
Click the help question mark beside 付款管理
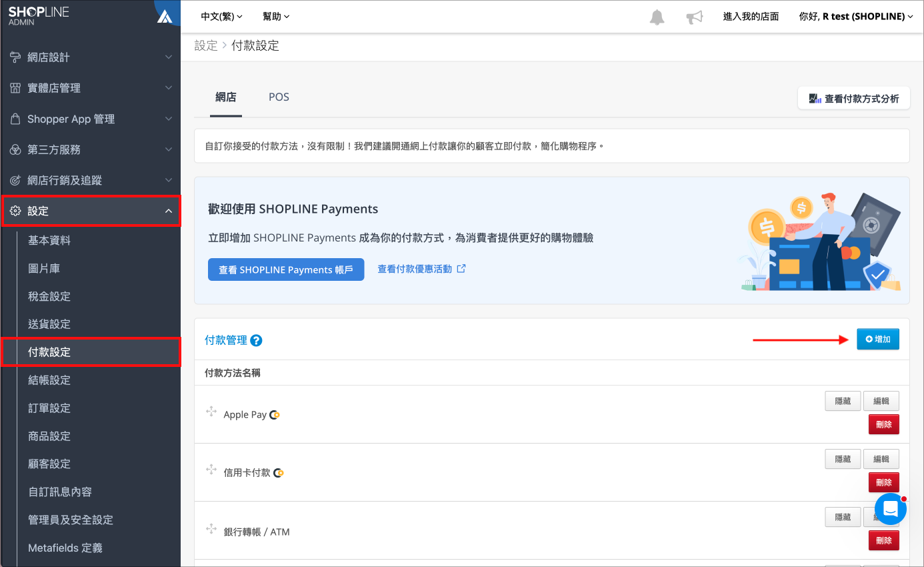(256, 340)
